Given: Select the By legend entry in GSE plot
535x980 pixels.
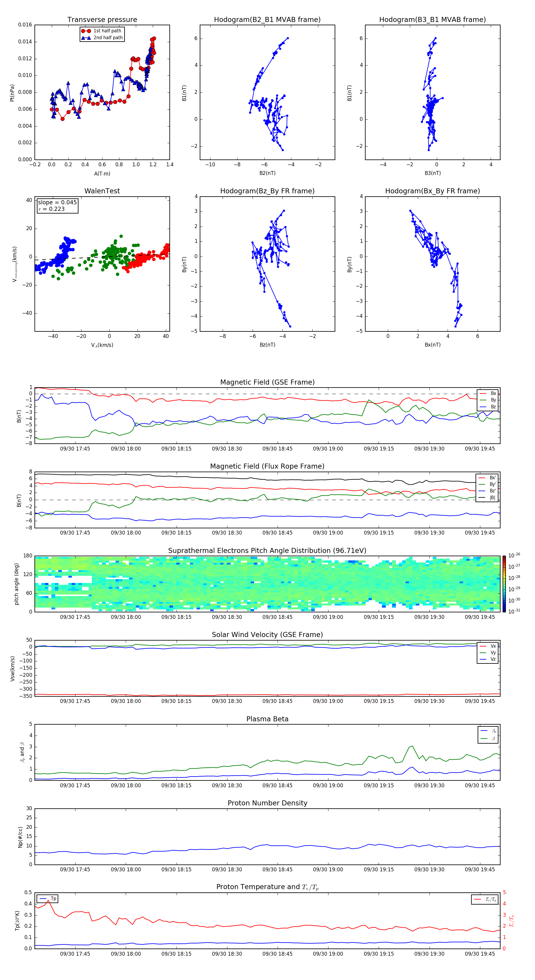Looking at the screenshot, I should 488,400.
